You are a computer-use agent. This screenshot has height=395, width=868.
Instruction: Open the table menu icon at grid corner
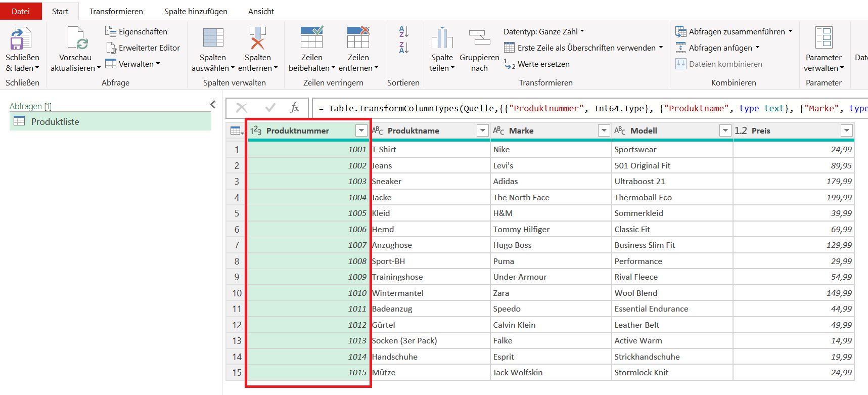(236, 130)
